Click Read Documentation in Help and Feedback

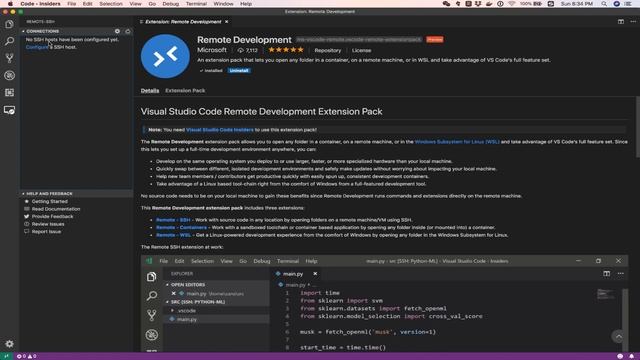coord(56,209)
